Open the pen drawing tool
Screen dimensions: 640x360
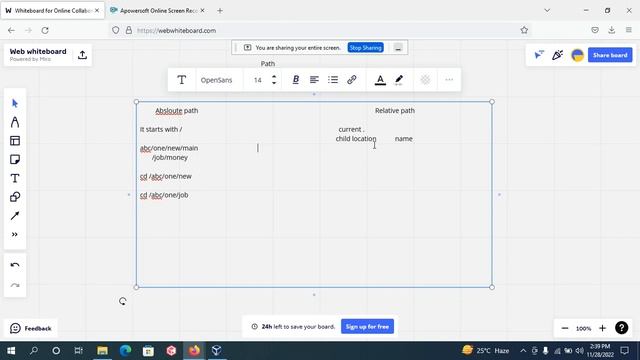click(x=15, y=122)
